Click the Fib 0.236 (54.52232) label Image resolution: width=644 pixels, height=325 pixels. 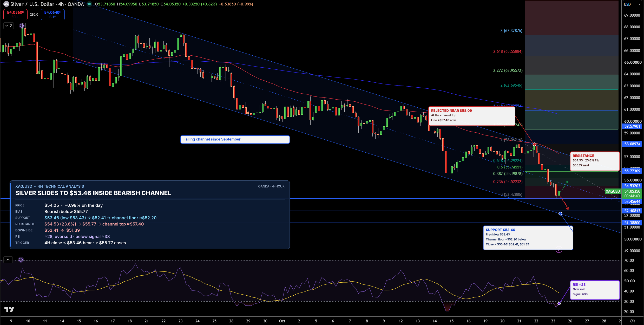click(x=508, y=182)
